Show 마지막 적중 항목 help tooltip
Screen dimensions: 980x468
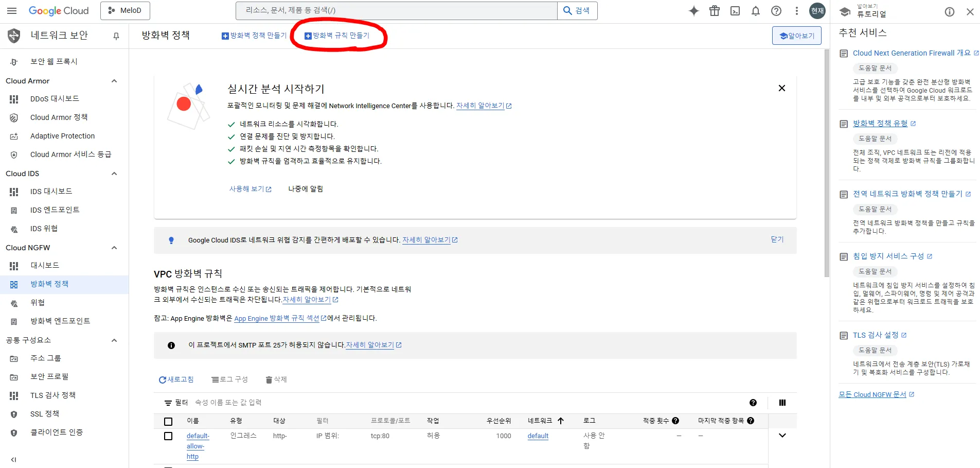tap(751, 421)
